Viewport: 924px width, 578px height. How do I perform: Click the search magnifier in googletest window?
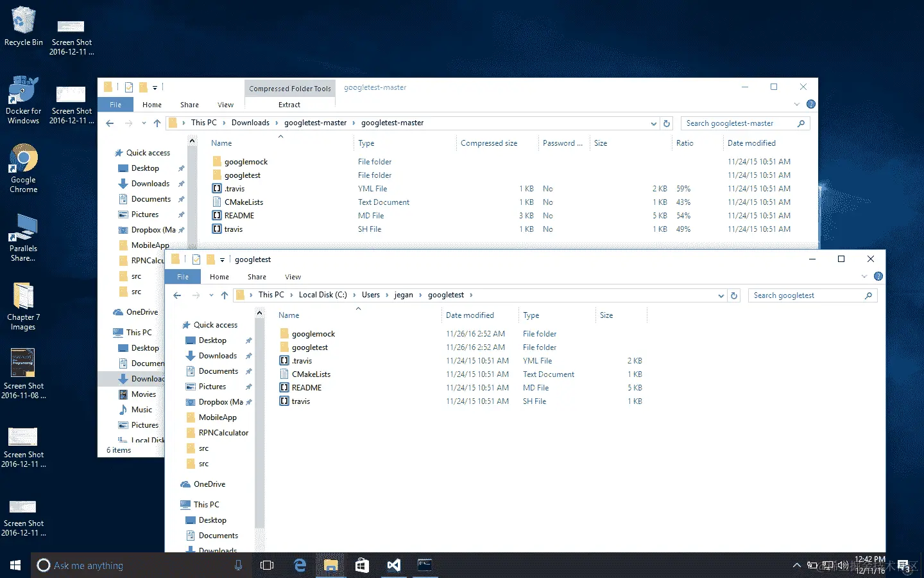coord(868,295)
